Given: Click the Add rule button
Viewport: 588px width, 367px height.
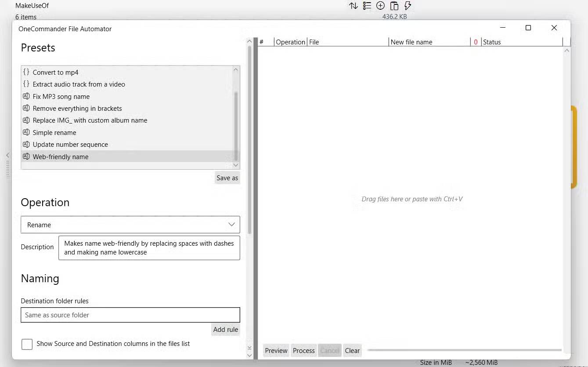Looking at the screenshot, I should pyautogui.click(x=226, y=329).
